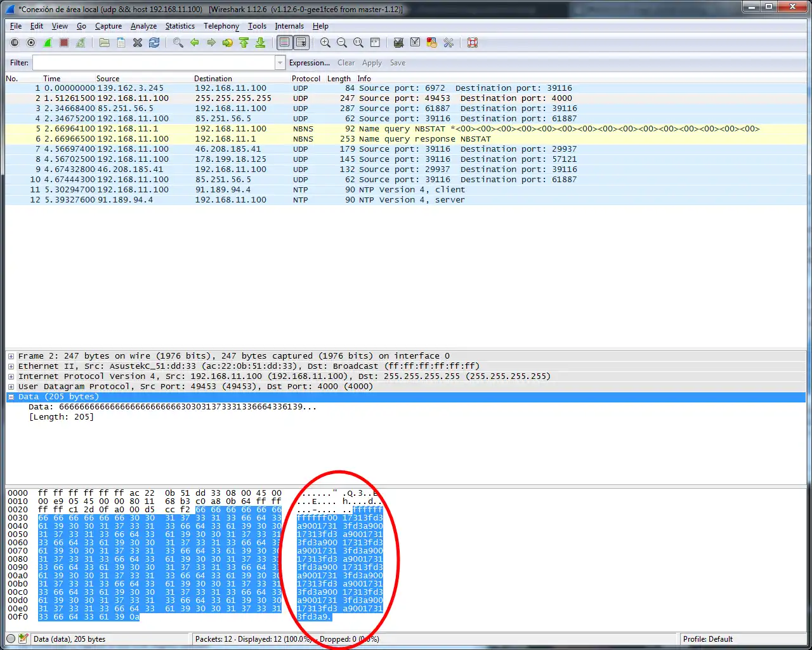Viewport: 812px width, 650px height.
Task: Click the filter Save button
Action: click(x=398, y=63)
